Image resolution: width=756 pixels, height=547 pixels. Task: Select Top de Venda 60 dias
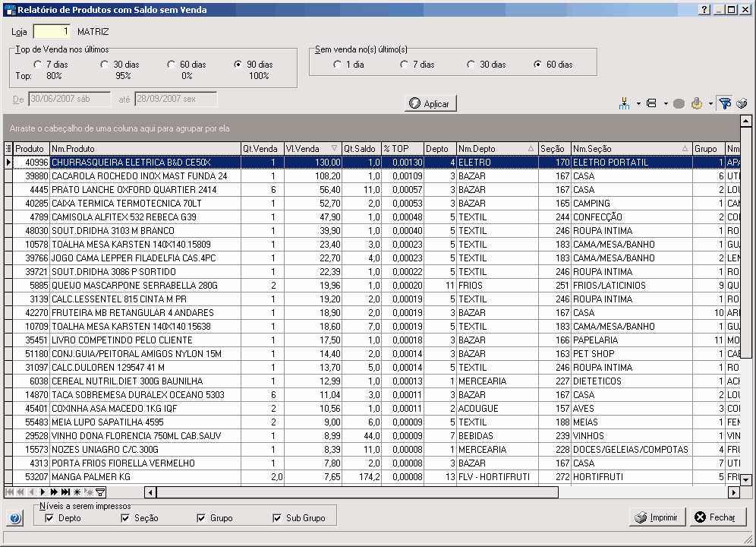171,65
